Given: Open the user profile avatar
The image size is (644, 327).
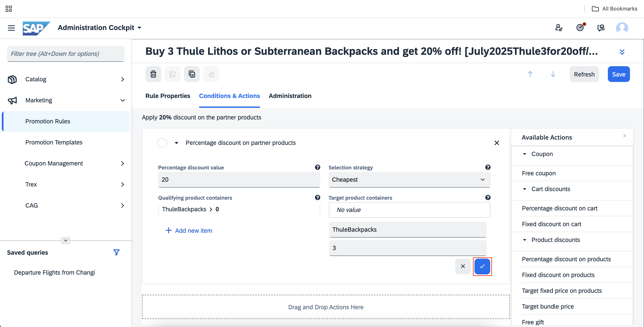Looking at the screenshot, I should [622, 28].
